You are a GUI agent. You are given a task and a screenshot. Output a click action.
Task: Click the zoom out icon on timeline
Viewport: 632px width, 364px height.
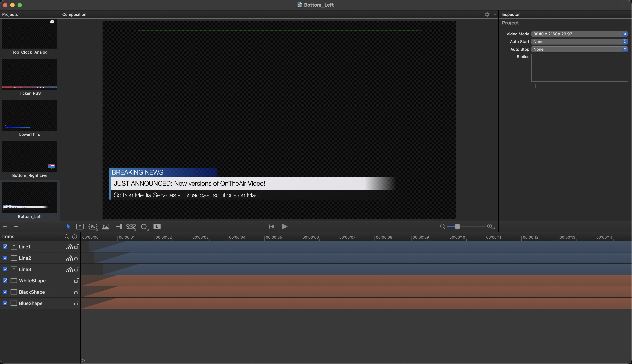tap(442, 226)
